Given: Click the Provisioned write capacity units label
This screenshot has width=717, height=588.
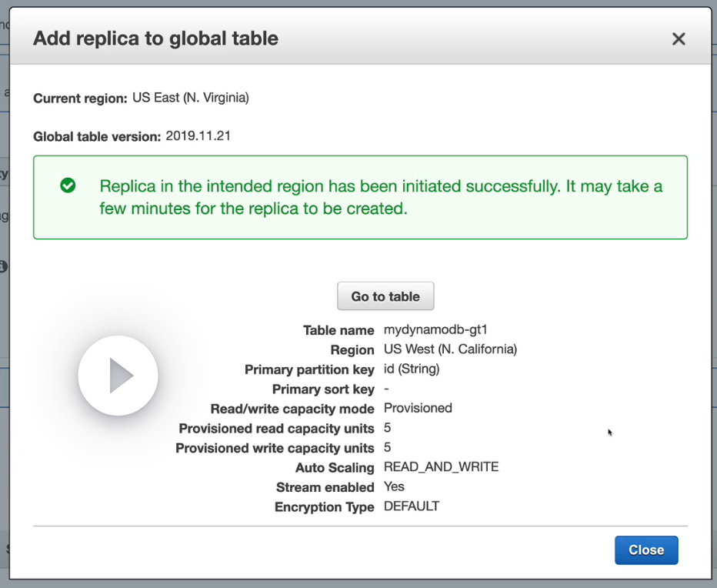Looking at the screenshot, I should 275,448.
